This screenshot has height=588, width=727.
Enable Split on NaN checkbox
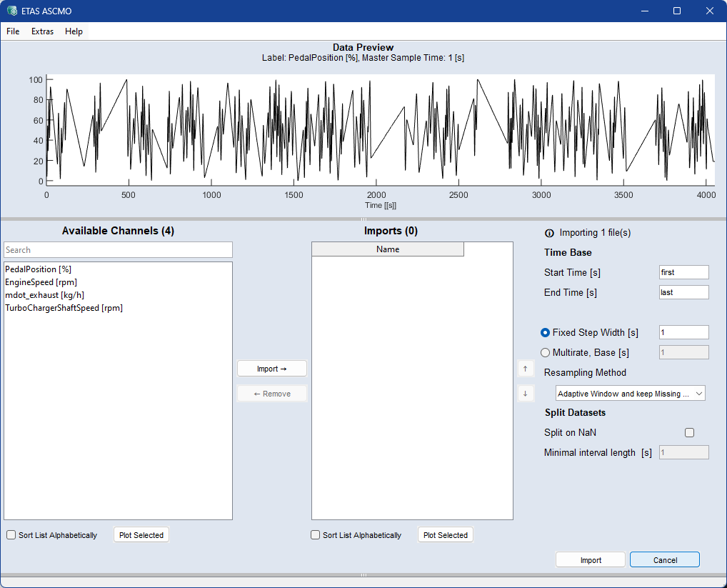click(689, 432)
